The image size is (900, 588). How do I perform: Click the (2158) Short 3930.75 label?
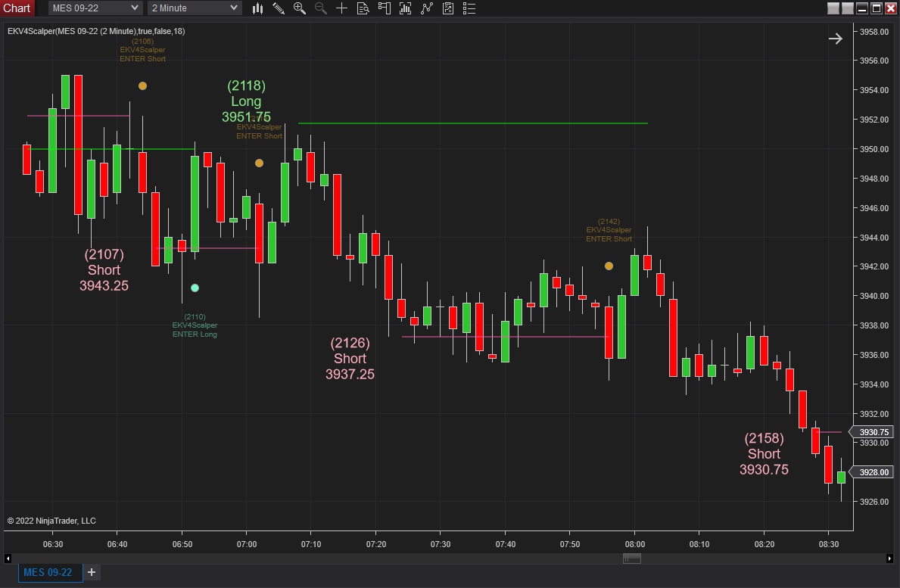click(764, 454)
